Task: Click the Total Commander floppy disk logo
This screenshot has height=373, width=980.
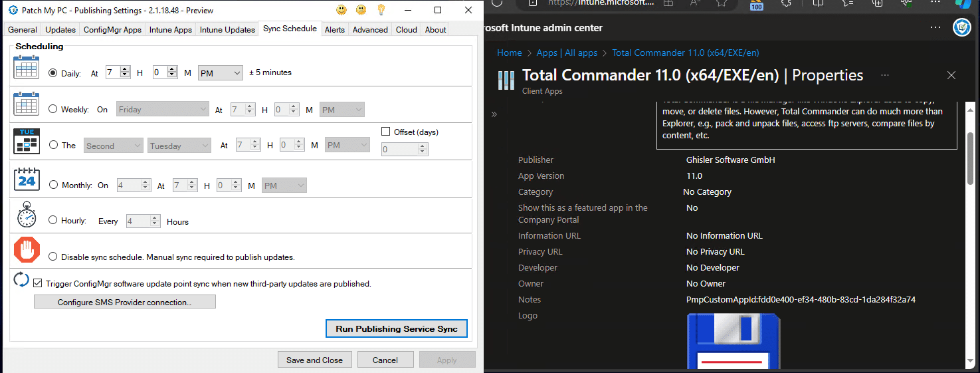Action: (x=734, y=342)
